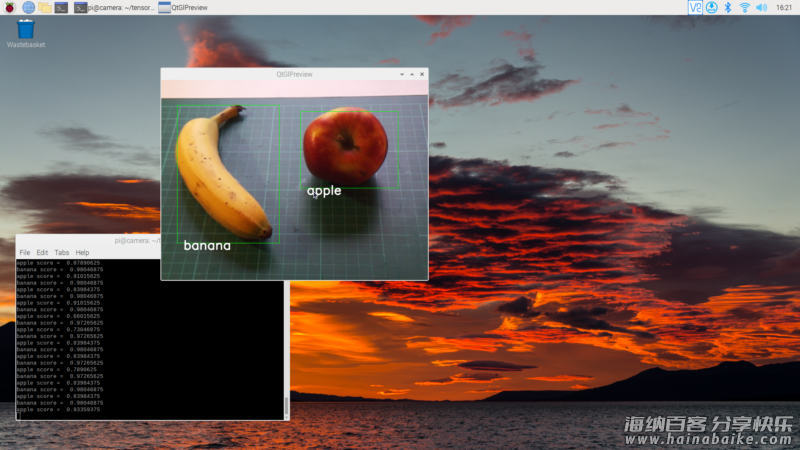
Task: Open the terminal Tabs menu
Action: [62, 252]
